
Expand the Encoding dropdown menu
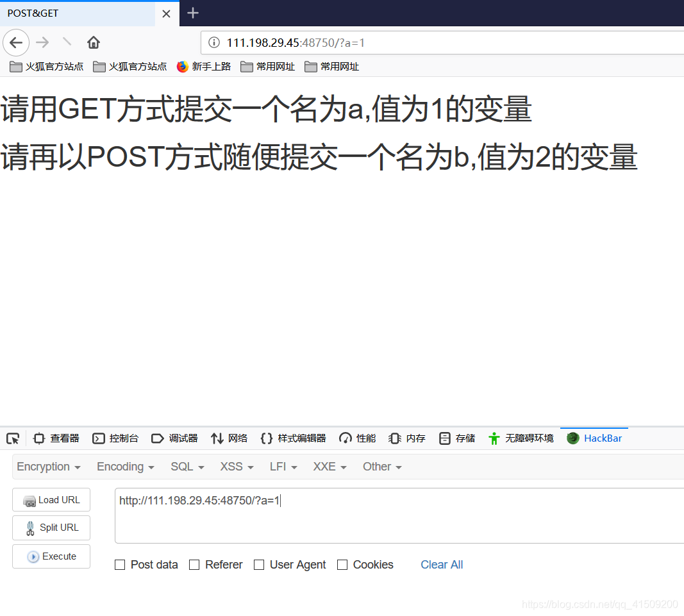126,467
